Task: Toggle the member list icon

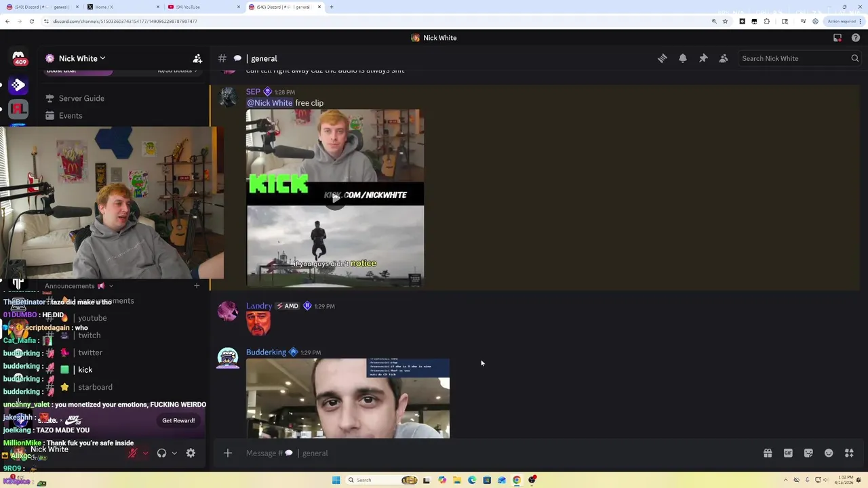Action: coord(724,58)
